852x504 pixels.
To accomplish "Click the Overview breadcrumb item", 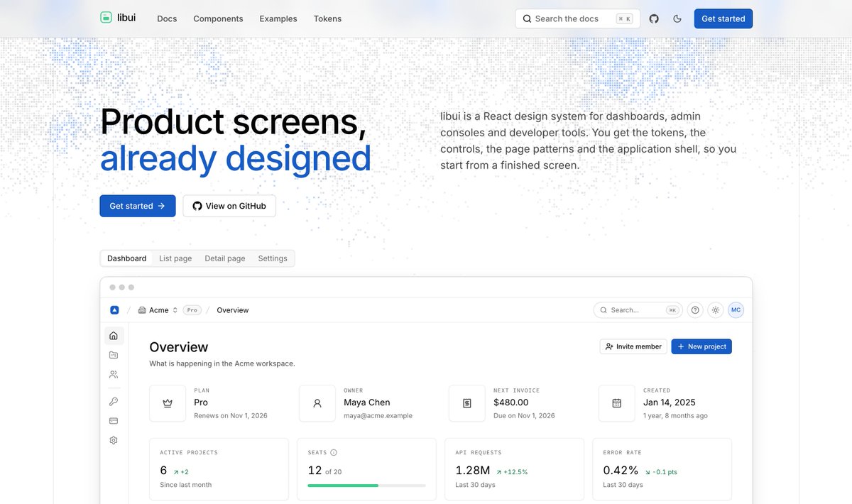I will coord(233,310).
